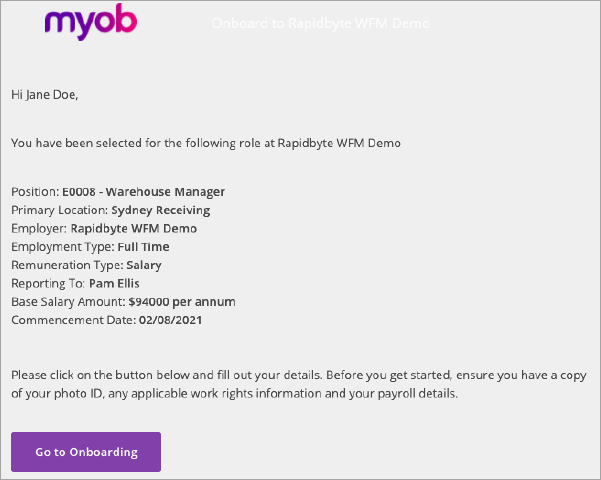Select the E0008 - Warehouse Manager position text
This screenshot has height=480, width=601.
click(x=143, y=192)
